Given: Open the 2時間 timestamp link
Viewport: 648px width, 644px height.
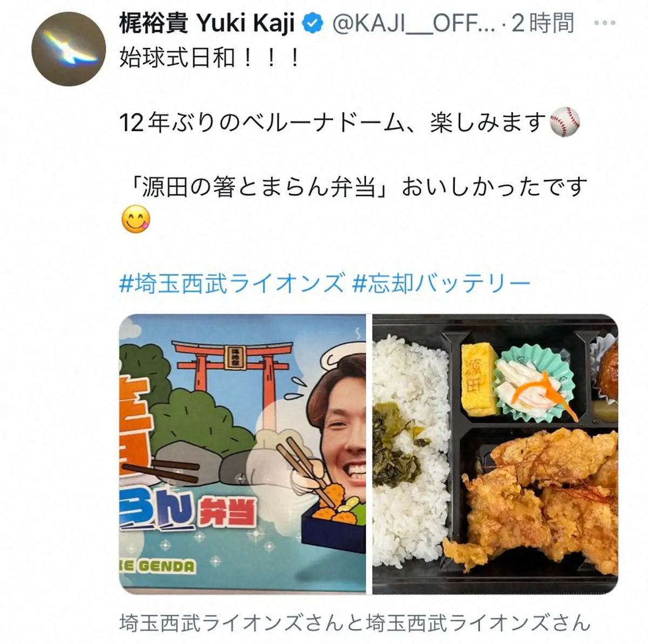Looking at the screenshot, I should pos(543,23).
